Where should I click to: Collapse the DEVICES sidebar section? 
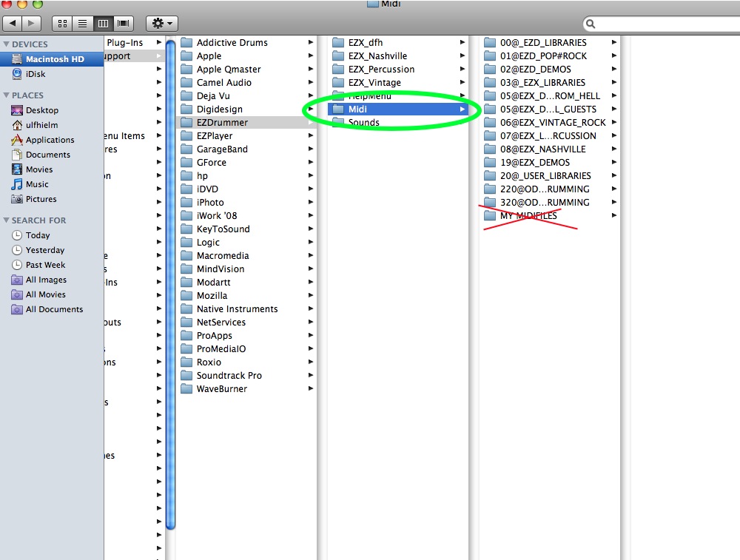tap(6, 44)
